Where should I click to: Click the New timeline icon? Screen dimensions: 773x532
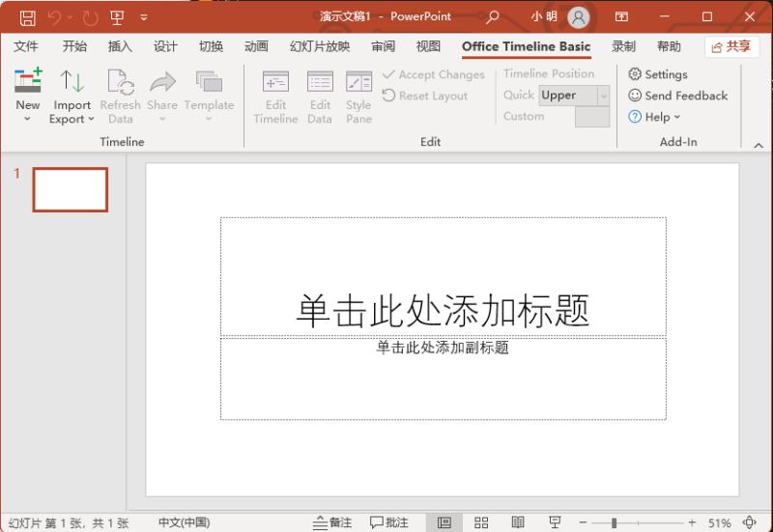click(x=28, y=81)
